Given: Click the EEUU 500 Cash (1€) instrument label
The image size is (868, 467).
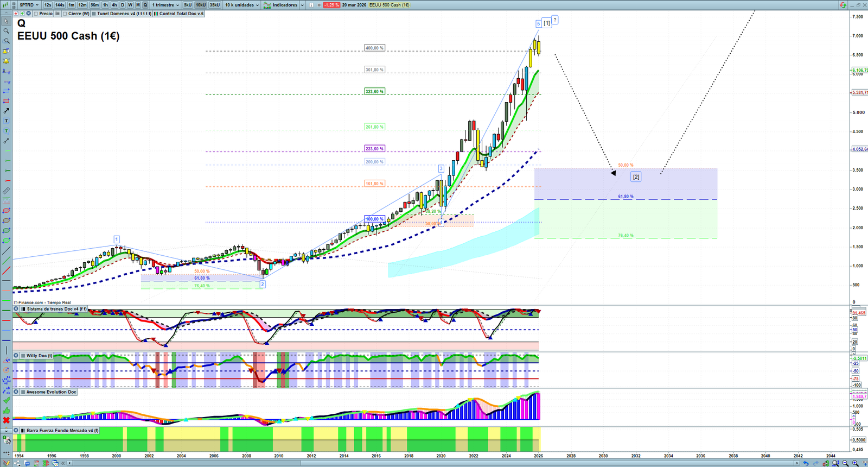Looking at the screenshot, I should (390, 5).
